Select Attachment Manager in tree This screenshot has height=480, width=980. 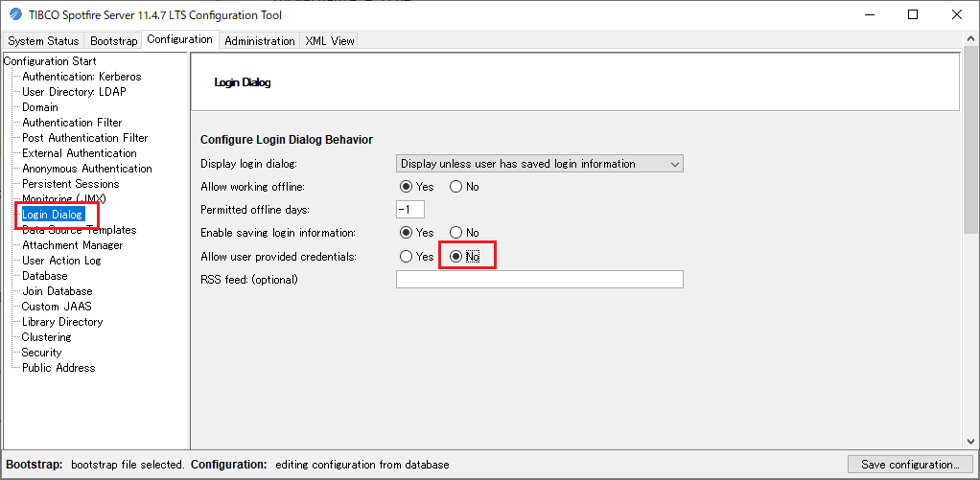[73, 245]
